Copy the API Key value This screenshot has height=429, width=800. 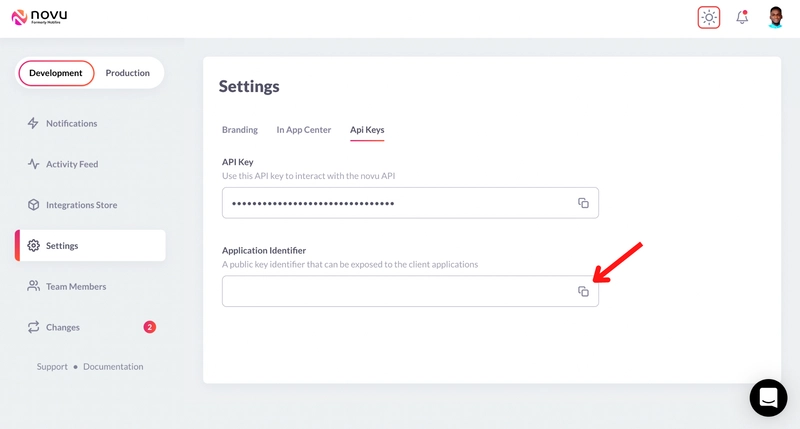click(583, 203)
